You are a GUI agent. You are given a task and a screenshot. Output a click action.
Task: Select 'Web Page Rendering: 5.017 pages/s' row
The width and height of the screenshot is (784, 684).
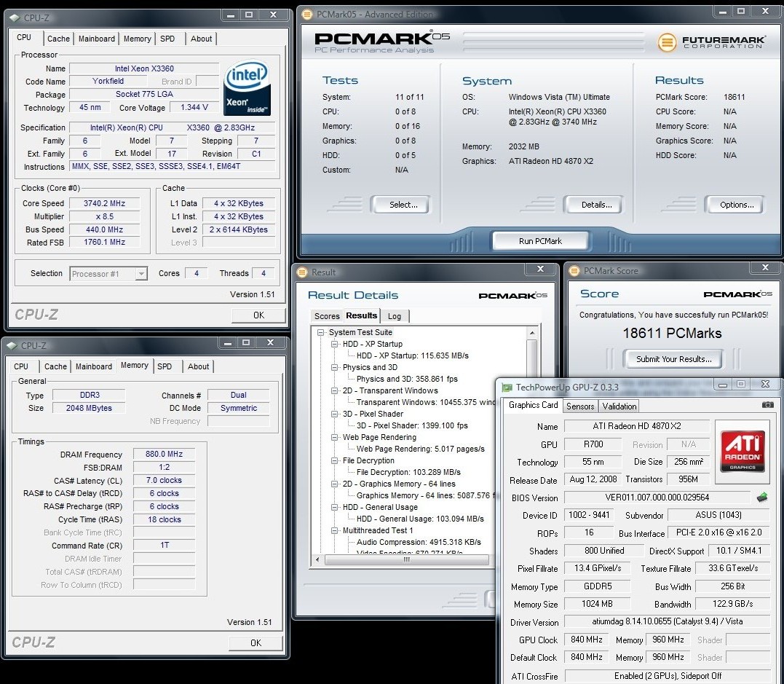point(421,449)
